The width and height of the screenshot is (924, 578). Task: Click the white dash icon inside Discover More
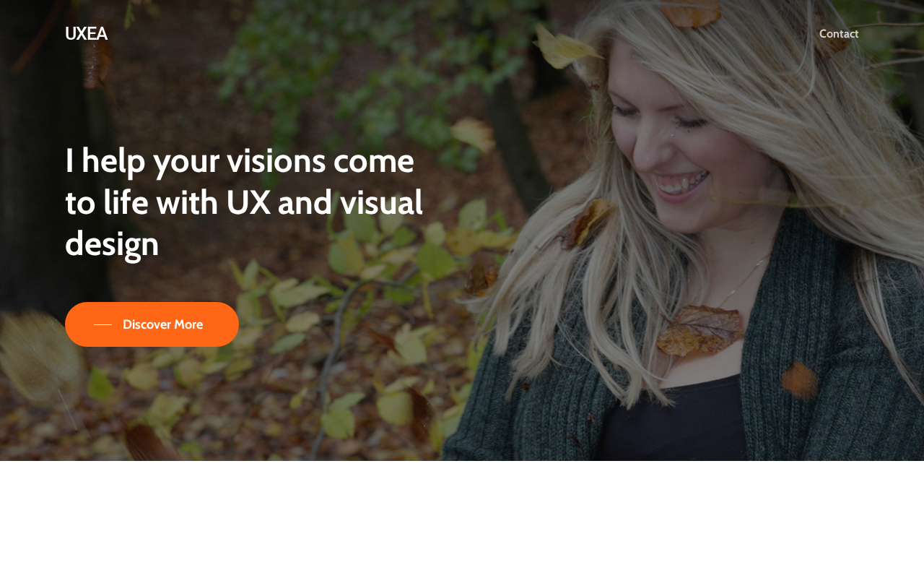point(103,325)
